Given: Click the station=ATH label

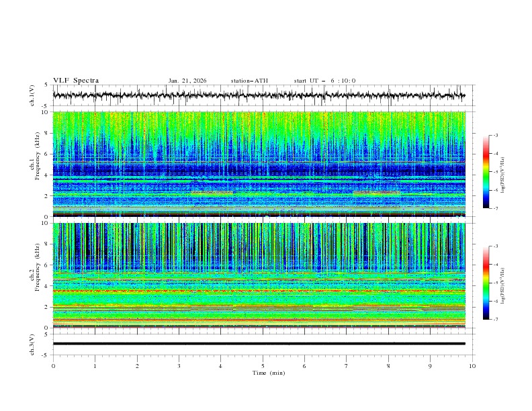Looking at the screenshot, I should [x=249, y=81].
